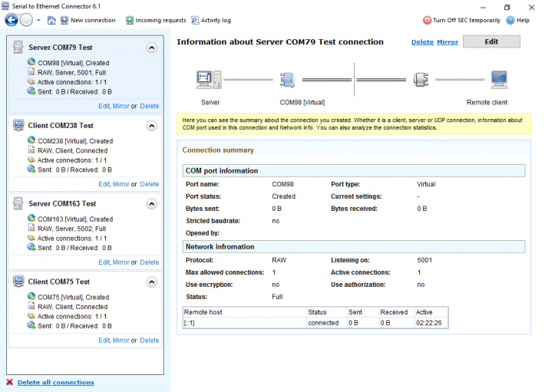
Task: Click the COM98 [Virtual] port diagram icon
Action: (287, 80)
